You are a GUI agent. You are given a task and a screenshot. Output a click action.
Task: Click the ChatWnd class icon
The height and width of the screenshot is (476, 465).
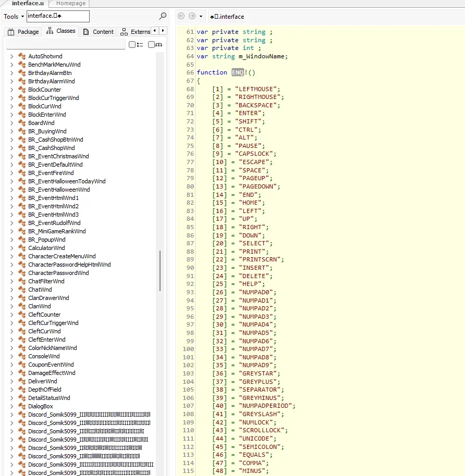(22, 290)
